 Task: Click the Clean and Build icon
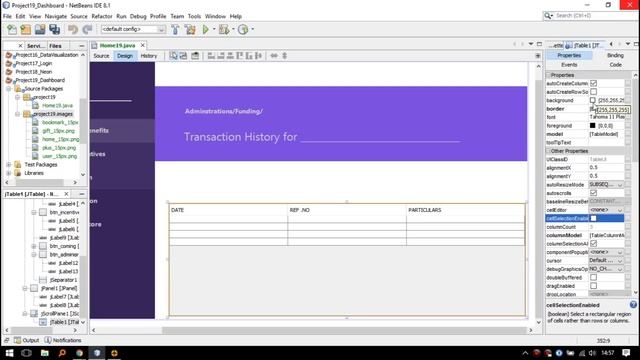[190, 29]
